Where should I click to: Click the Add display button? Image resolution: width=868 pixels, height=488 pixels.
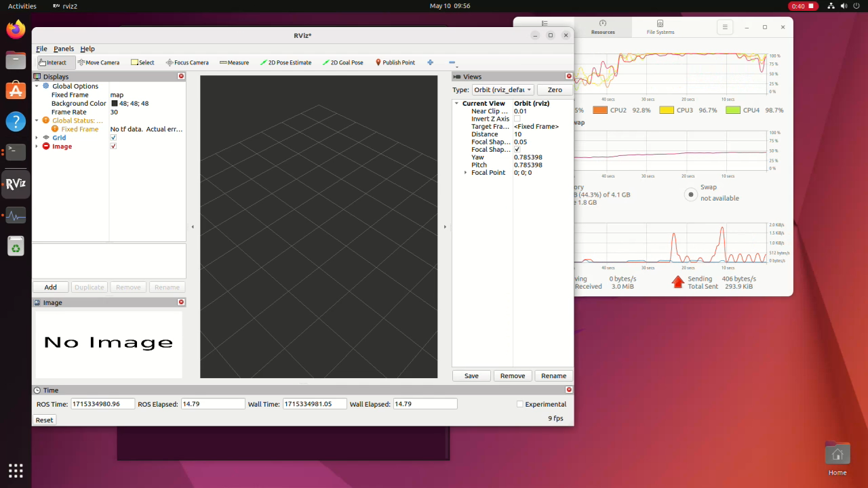pos(50,287)
